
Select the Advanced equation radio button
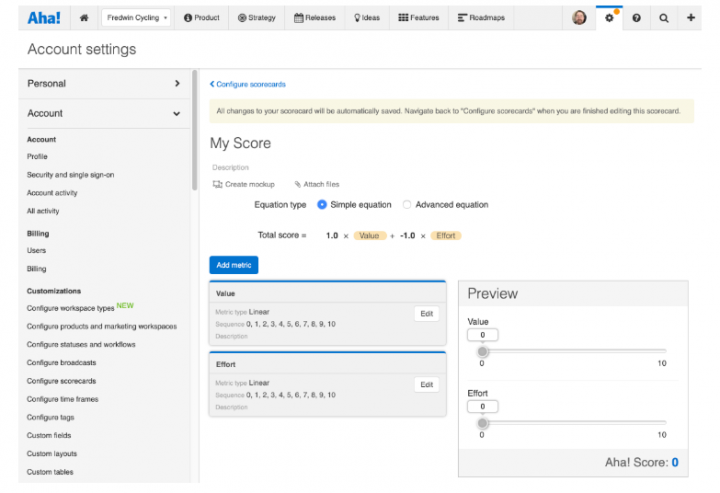click(407, 205)
